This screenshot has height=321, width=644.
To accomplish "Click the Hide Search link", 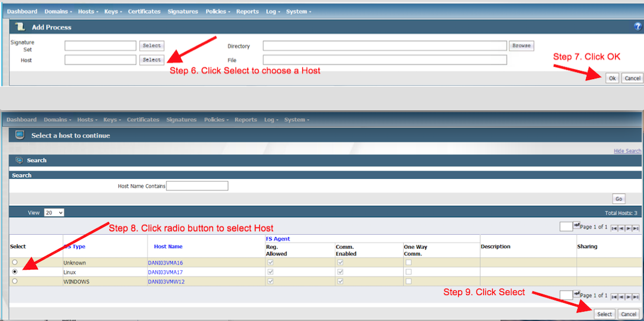I will 627,151.
